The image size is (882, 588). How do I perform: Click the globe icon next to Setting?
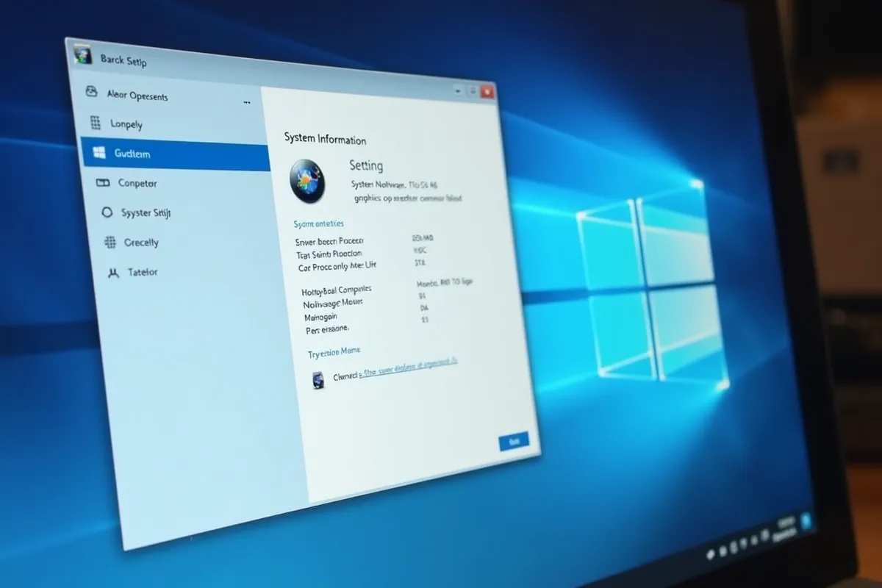pos(307,180)
